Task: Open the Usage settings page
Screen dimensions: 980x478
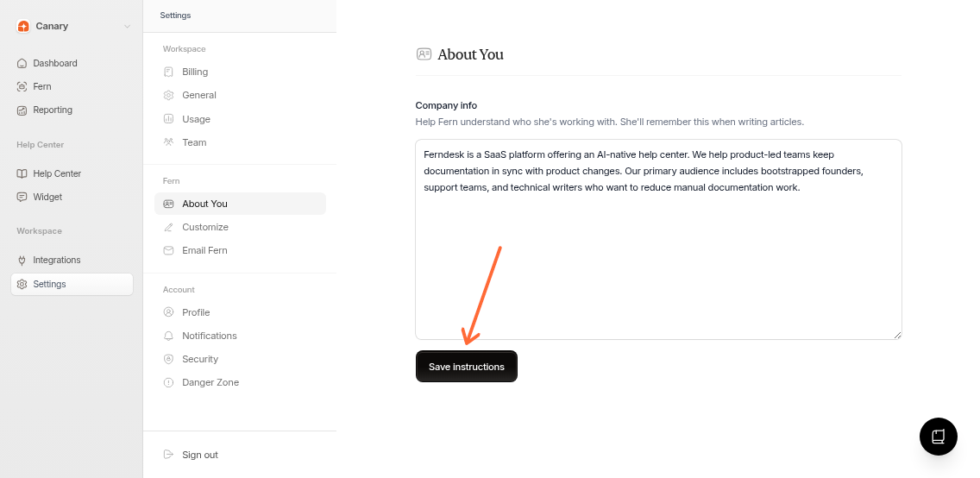Action: click(x=196, y=119)
